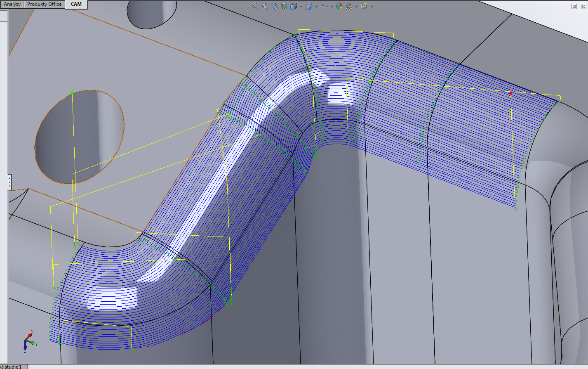The image size is (588, 369).
Task: Click the left panel collapse handle
Action: pos(9,182)
